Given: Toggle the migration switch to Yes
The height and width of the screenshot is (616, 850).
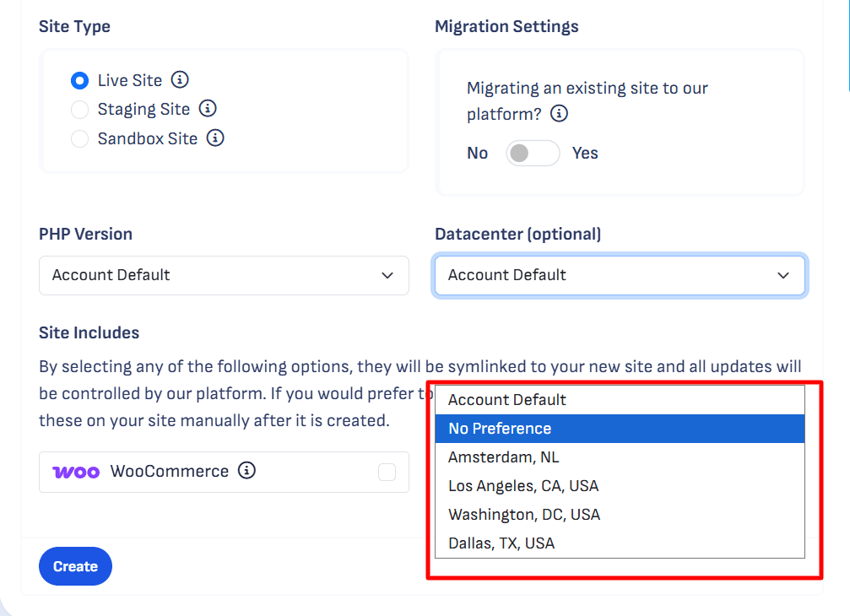Looking at the screenshot, I should 533,153.
